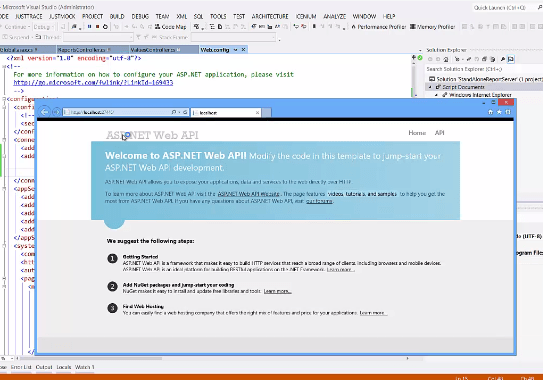Open the Watch 1 panel tab
Image resolution: width=543 pixels, height=380 pixels.
point(84,367)
